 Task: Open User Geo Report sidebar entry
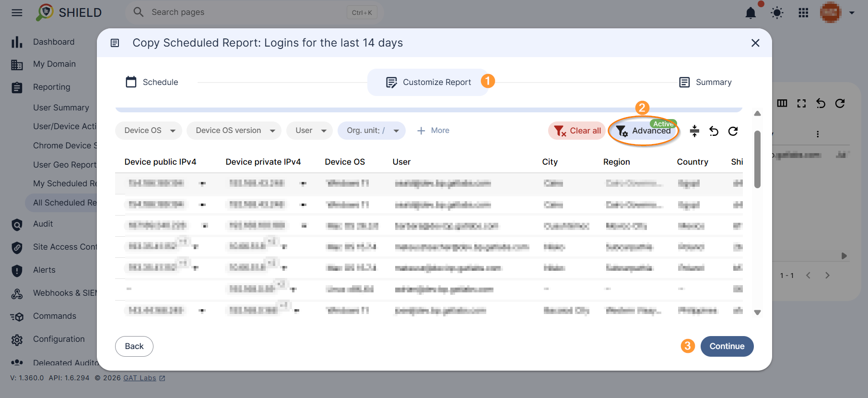tap(65, 165)
